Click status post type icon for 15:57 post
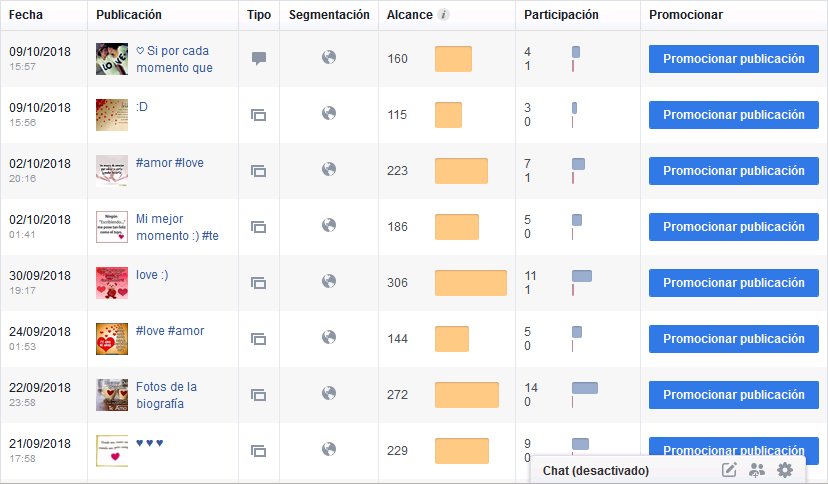Image resolution: width=828 pixels, height=484 pixels. pos(259,58)
